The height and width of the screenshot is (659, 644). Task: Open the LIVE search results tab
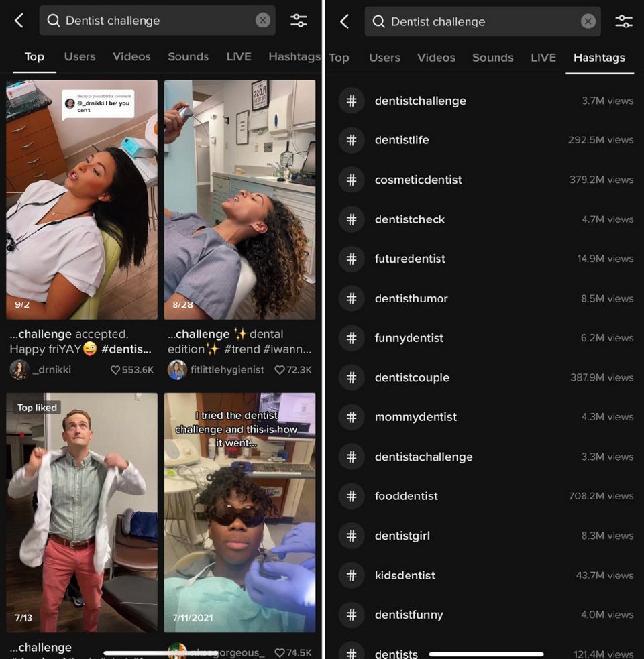(239, 57)
